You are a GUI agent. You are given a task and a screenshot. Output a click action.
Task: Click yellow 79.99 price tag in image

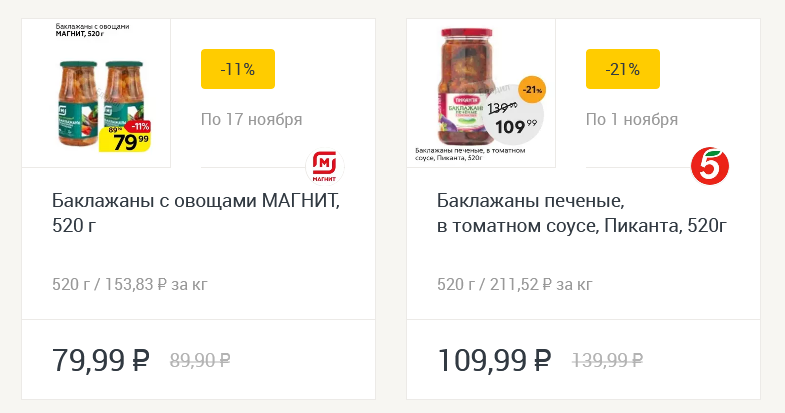click(125, 141)
